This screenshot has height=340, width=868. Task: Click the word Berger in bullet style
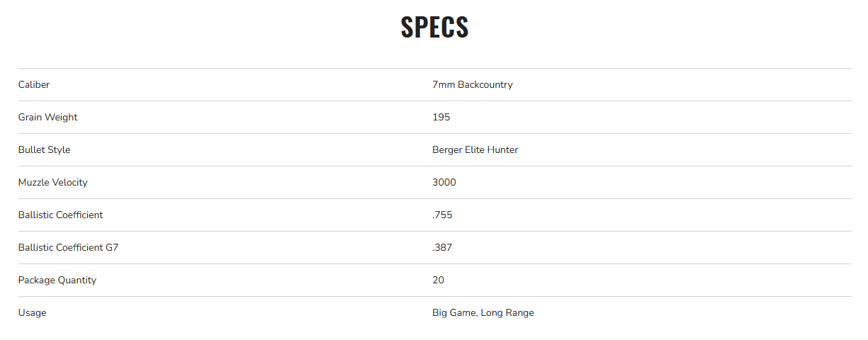(446, 150)
